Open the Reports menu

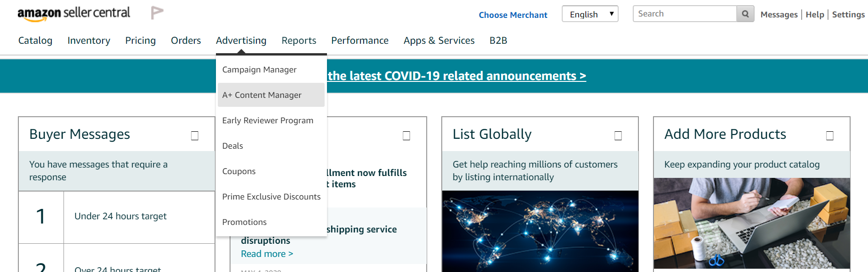[299, 40]
